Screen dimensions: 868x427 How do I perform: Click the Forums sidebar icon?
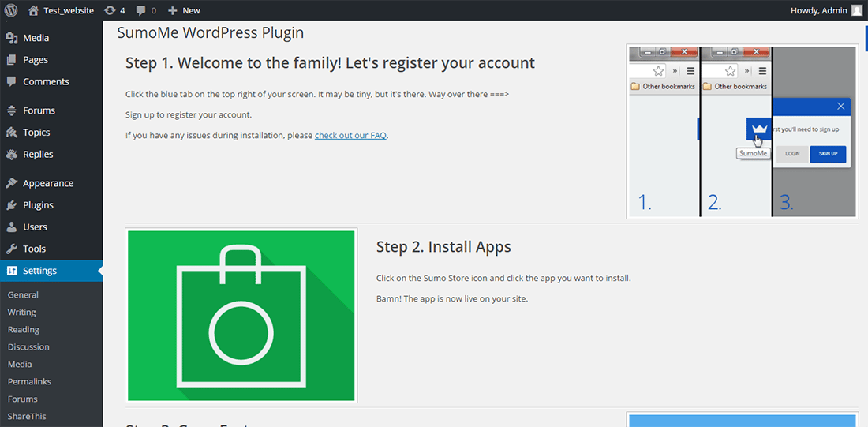[x=12, y=110]
